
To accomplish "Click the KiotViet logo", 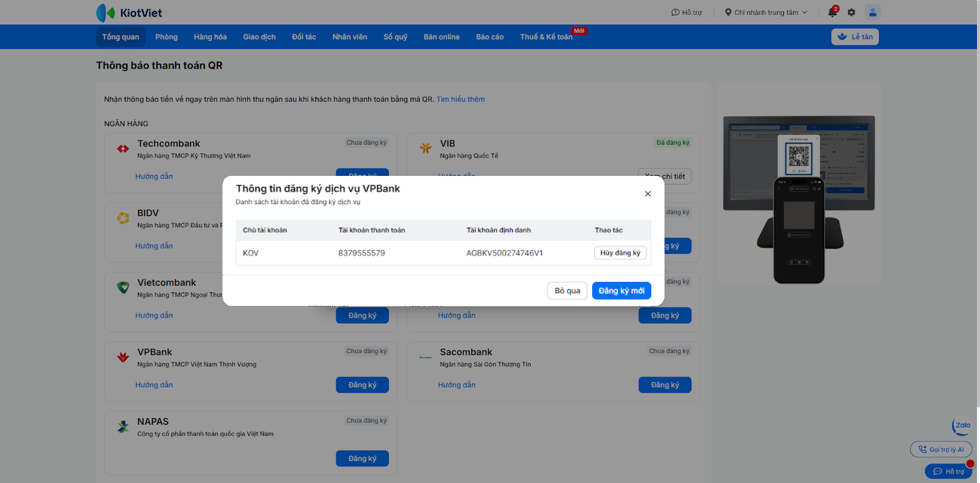I will click(x=129, y=12).
